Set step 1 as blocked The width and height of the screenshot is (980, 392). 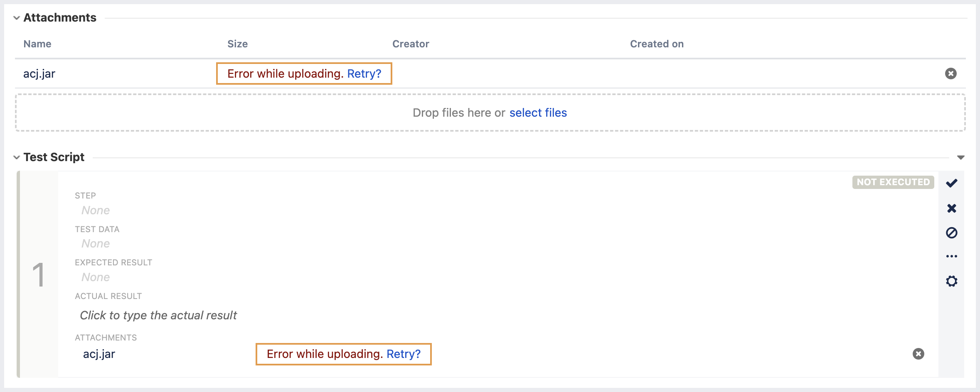point(951,233)
